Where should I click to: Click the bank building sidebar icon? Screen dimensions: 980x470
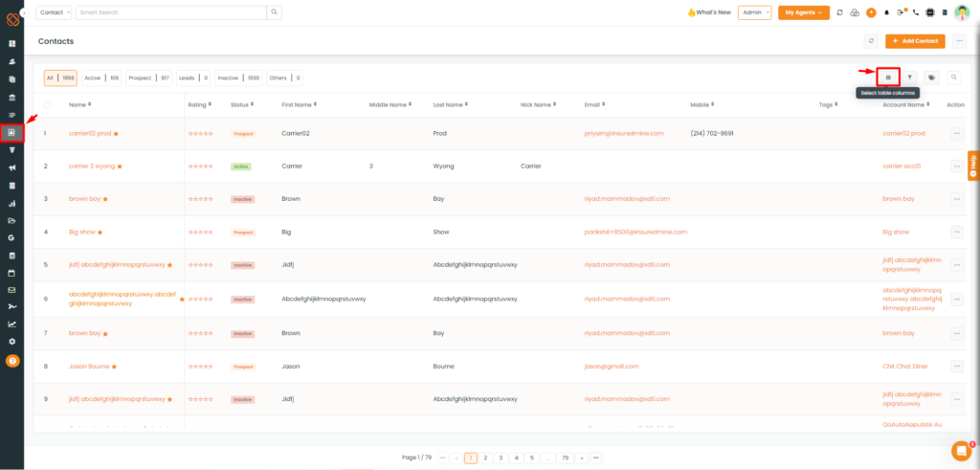tap(11, 98)
